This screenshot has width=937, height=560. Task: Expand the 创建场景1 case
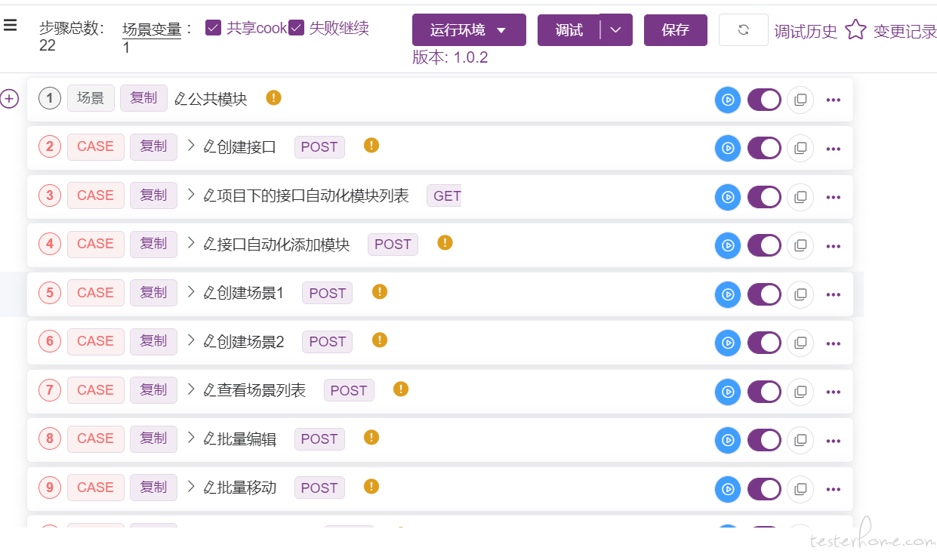click(x=191, y=292)
